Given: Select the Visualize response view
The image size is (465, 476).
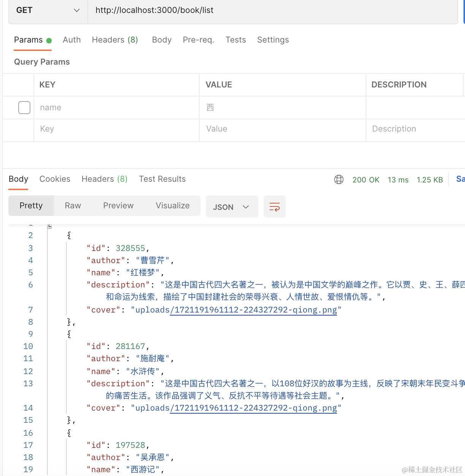Looking at the screenshot, I should pos(172,206).
